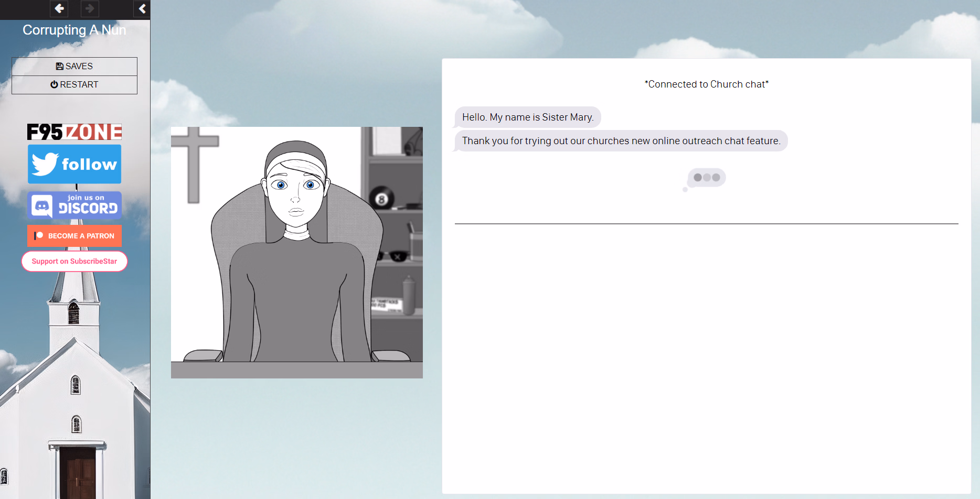Click the Twitter follow button
The image size is (980, 499).
pos(74,164)
